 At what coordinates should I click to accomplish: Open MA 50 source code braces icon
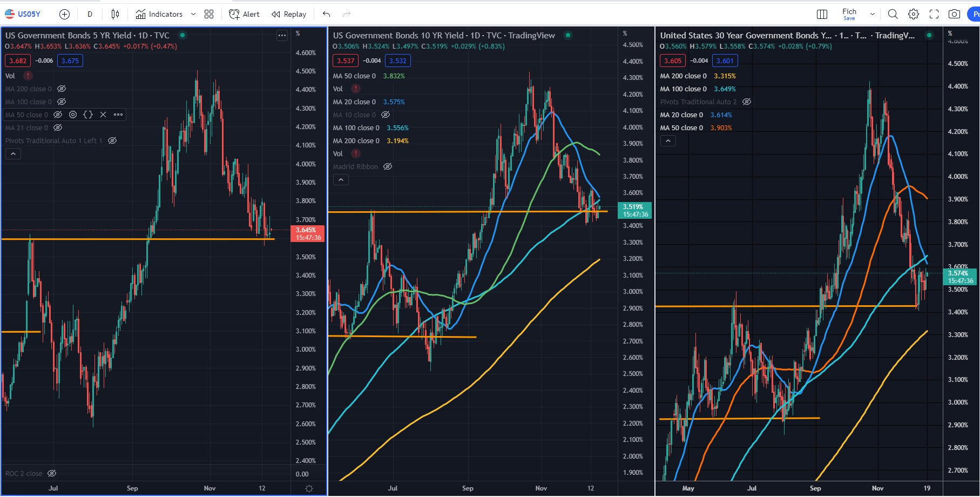coord(88,115)
